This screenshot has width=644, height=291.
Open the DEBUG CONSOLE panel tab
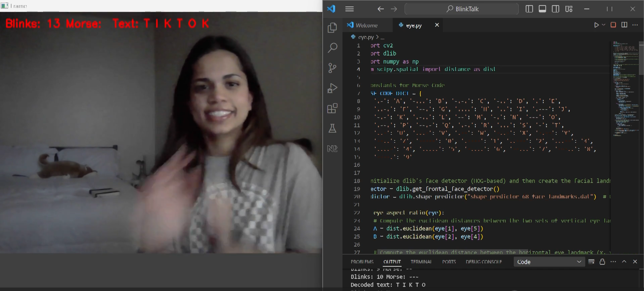(484, 262)
